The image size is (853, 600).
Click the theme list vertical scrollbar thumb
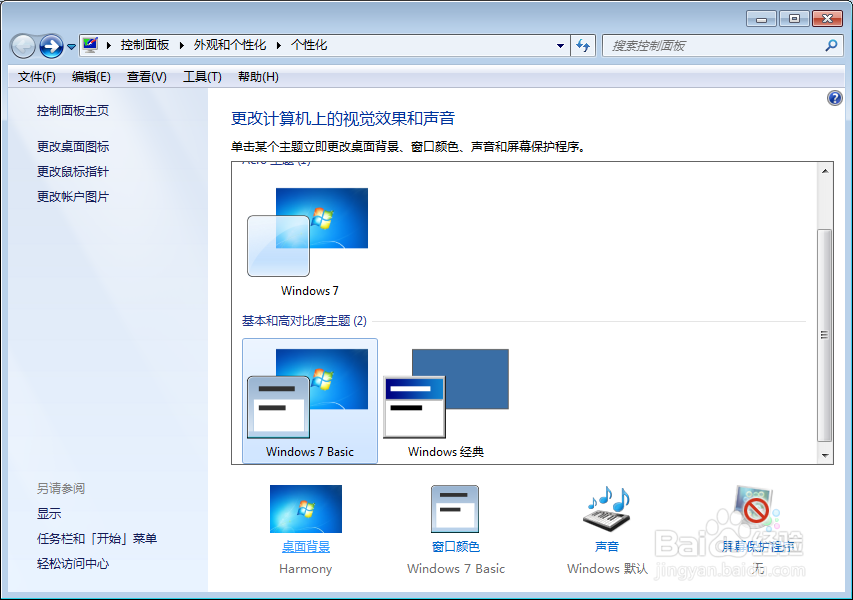(825, 335)
